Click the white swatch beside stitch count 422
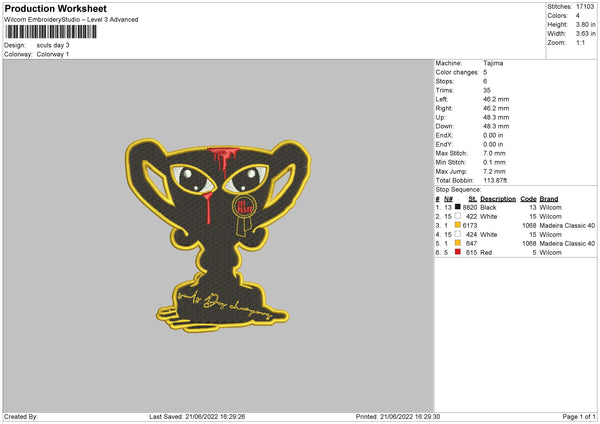 point(457,216)
